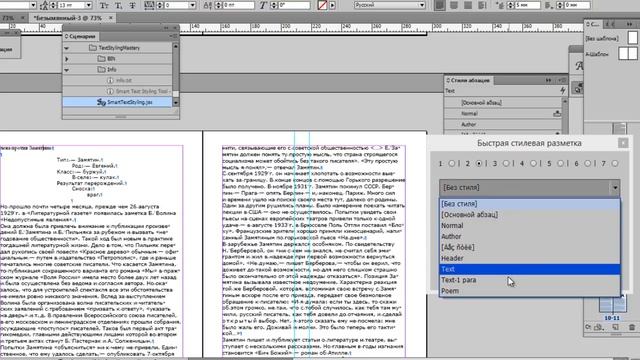Choose Author from the dropdown list
Image resolution: width=640 pixels, height=360 pixels.
(x=529, y=236)
